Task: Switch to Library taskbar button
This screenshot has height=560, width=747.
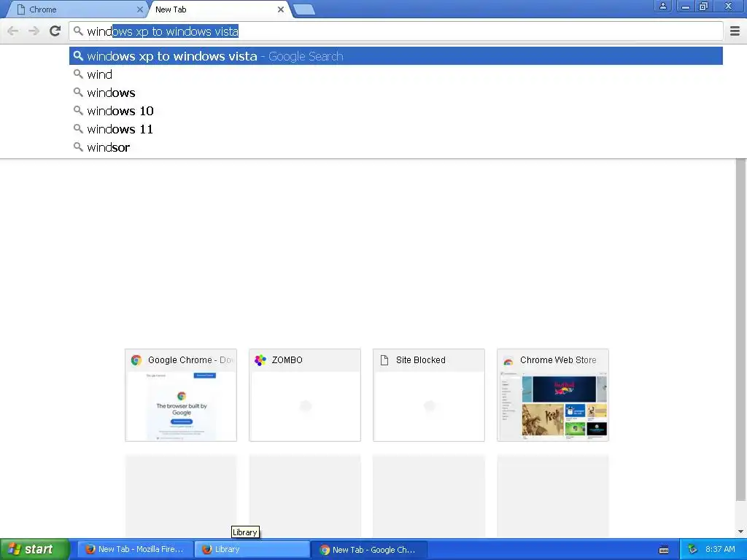Action: click(x=252, y=549)
